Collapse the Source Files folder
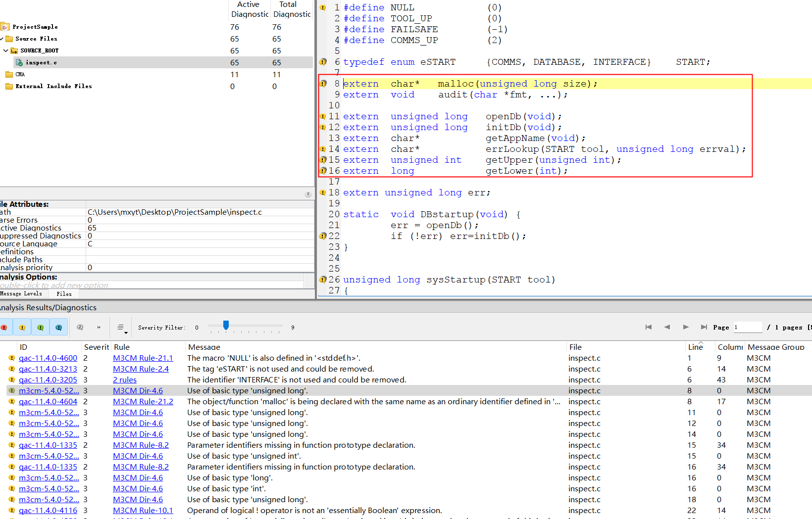812x519 pixels. (x=2, y=39)
